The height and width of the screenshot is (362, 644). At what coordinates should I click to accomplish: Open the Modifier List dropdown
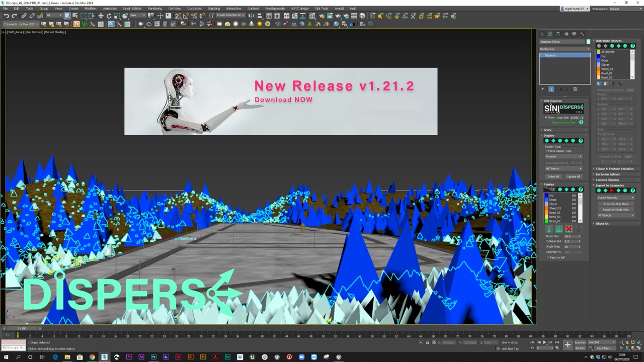pyautogui.click(x=565, y=49)
